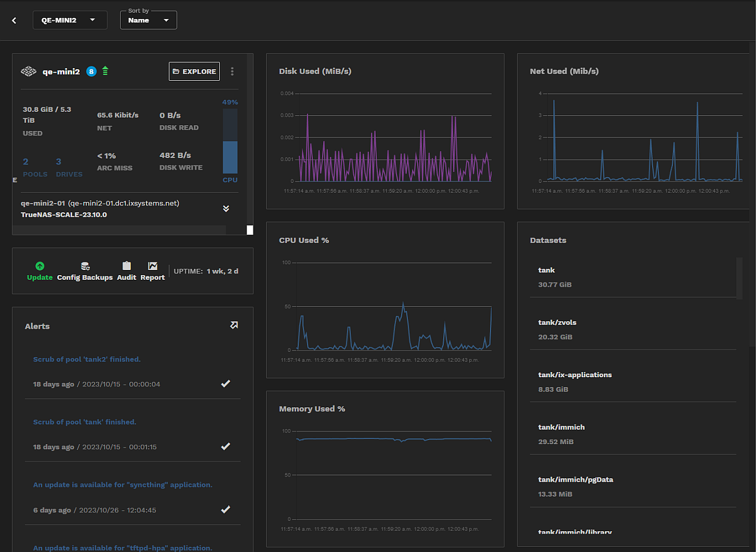The image size is (756, 552).
Task: Open the three-dot menu for qe-mini2
Action: (x=232, y=72)
